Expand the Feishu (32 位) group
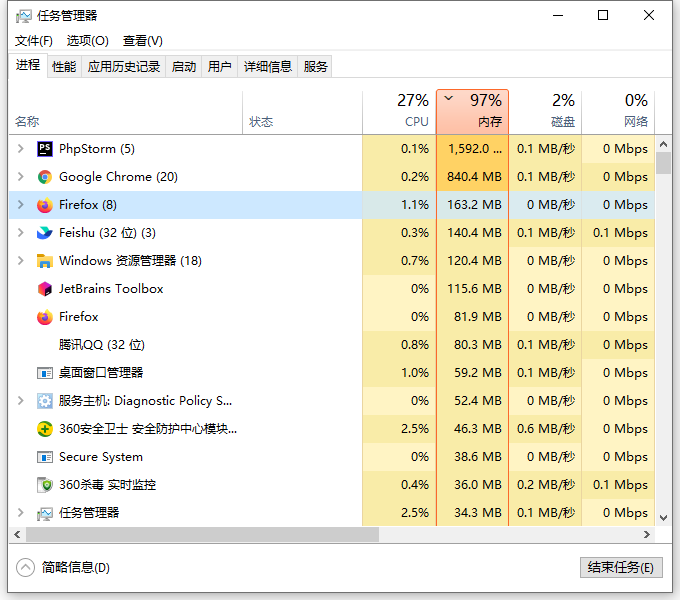Image resolution: width=680 pixels, height=600 pixels. tap(20, 233)
